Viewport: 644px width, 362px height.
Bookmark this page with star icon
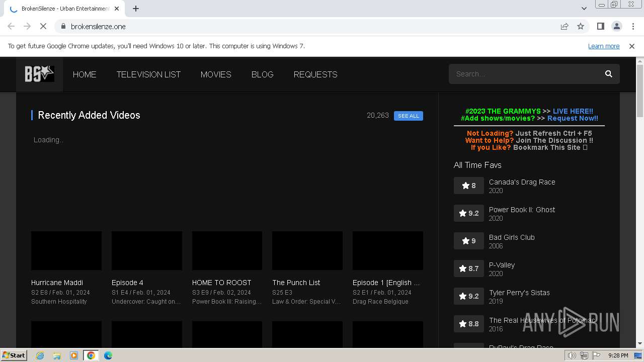click(x=581, y=26)
